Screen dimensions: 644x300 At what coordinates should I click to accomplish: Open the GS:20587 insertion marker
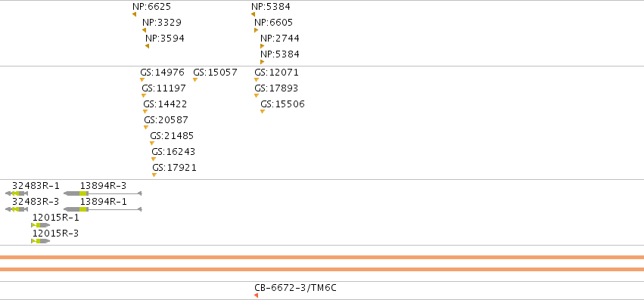point(146,128)
